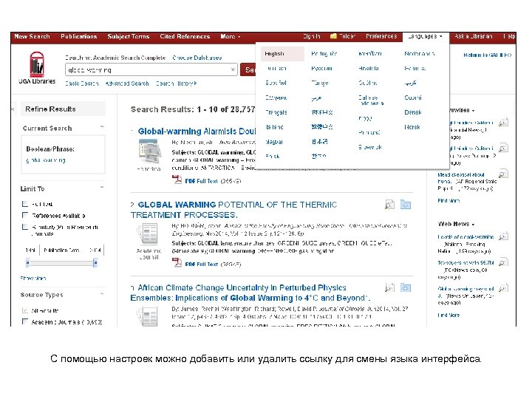
Task: Close the Languages dropdown menu
Action: pos(426,36)
